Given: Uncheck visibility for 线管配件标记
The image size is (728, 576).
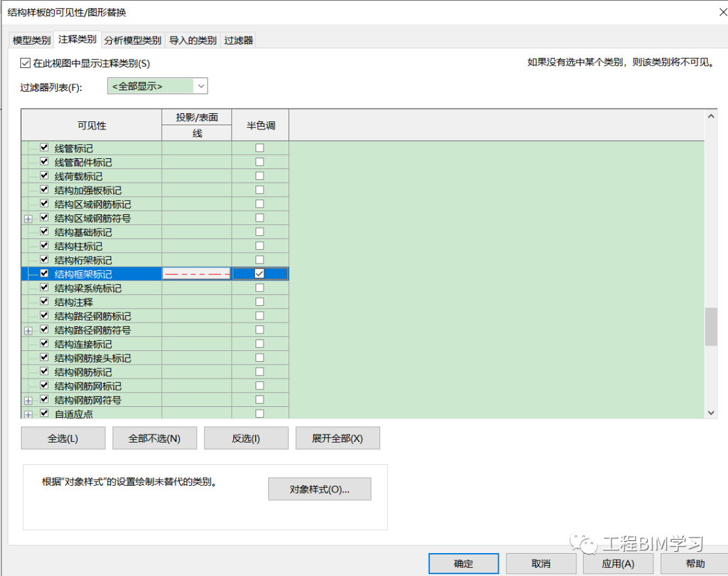Looking at the screenshot, I should (x=44, y=162).
